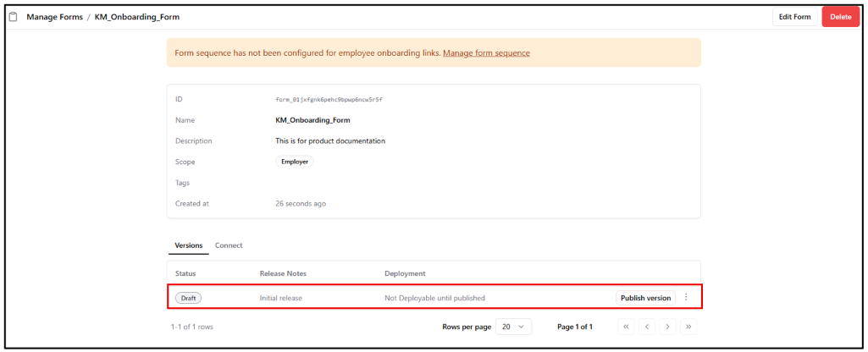The height and width of the screenshot is (352, 868).
Task: Go to previous page chevron button
Action: (x=647, y=327)
